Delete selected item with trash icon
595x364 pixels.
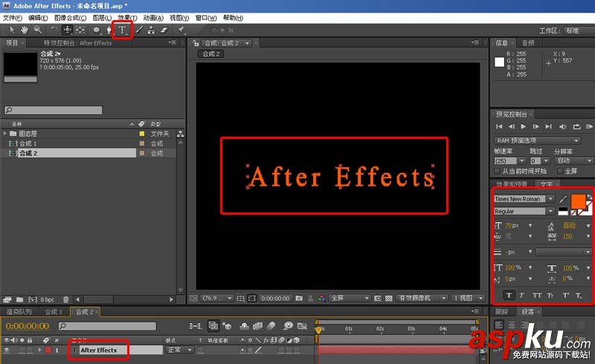(65, 299)
